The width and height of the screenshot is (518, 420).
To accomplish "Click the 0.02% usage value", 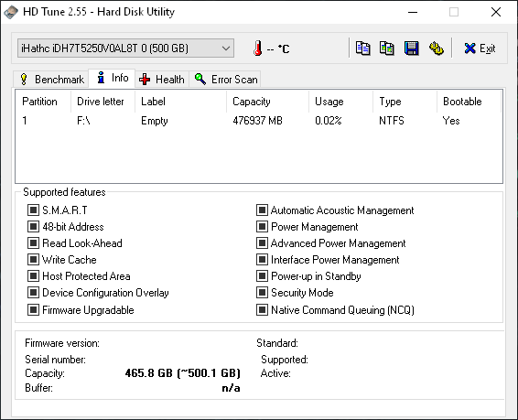I will click(328, 121).
